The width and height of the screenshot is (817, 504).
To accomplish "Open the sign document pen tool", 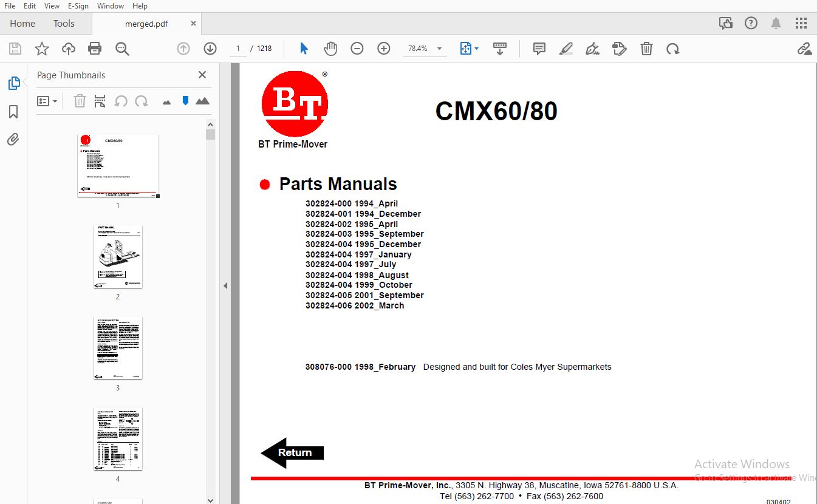I will coord(593,49).
